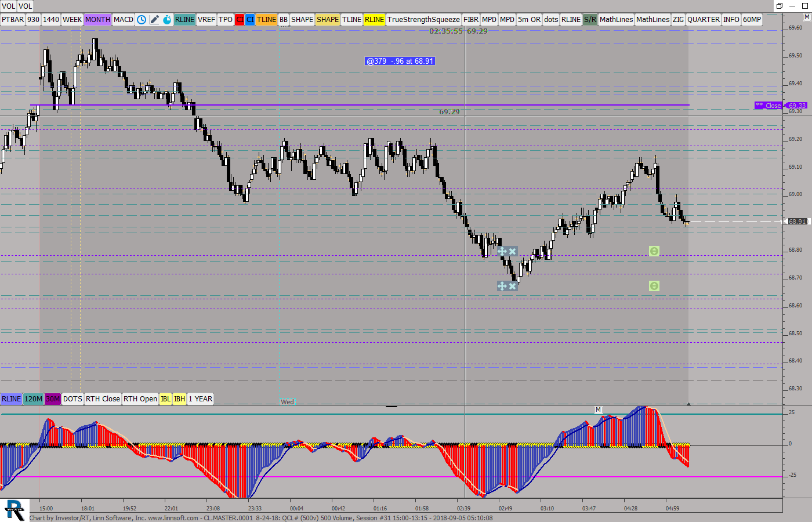This screenshot has height=522, width=812.
Task: Toggle the purple MONTH button
Action: [97, 19]
